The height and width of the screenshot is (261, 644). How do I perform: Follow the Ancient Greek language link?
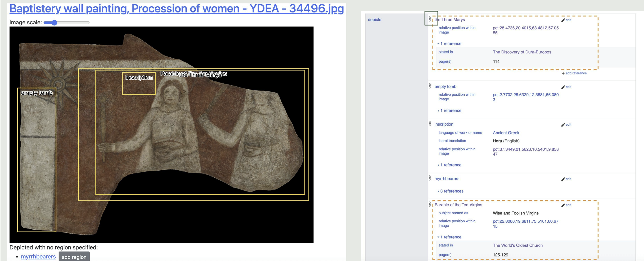[x=506, y=133]
